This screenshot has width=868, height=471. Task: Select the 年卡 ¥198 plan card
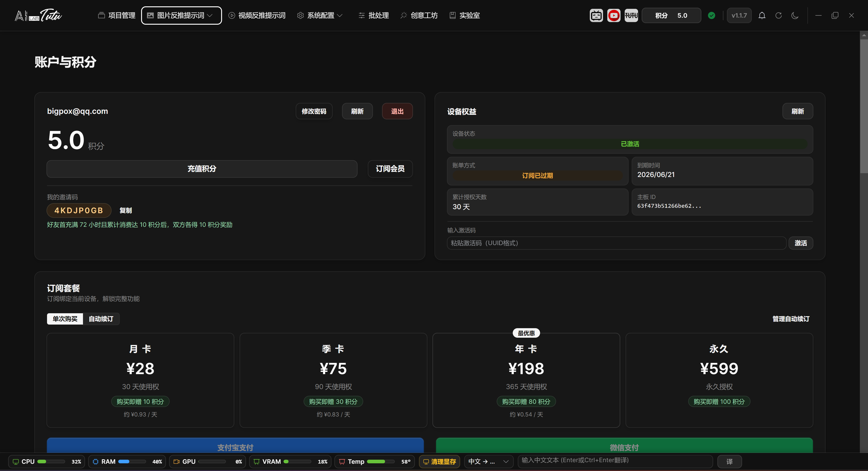pos(526,380)
